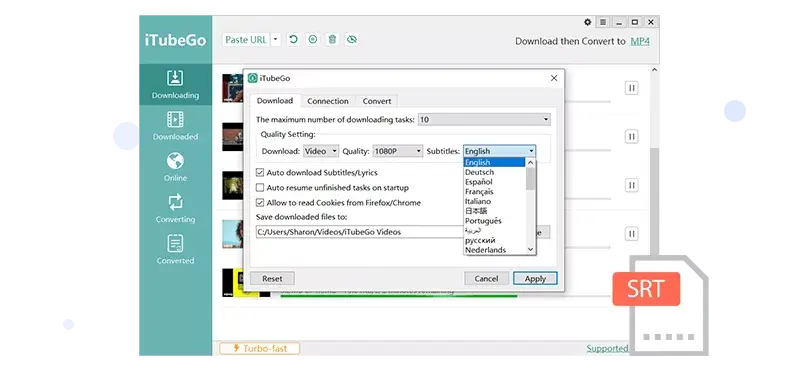Enable Auto resume unfinished tasks on startup
The width and height of the screenshot is (800, 371).
[x=260, y=188]
